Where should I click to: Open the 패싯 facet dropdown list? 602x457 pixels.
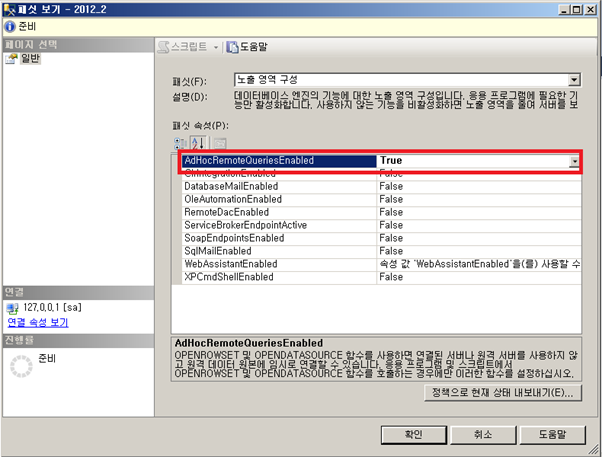pyautogui.click(x=574, y=78)
